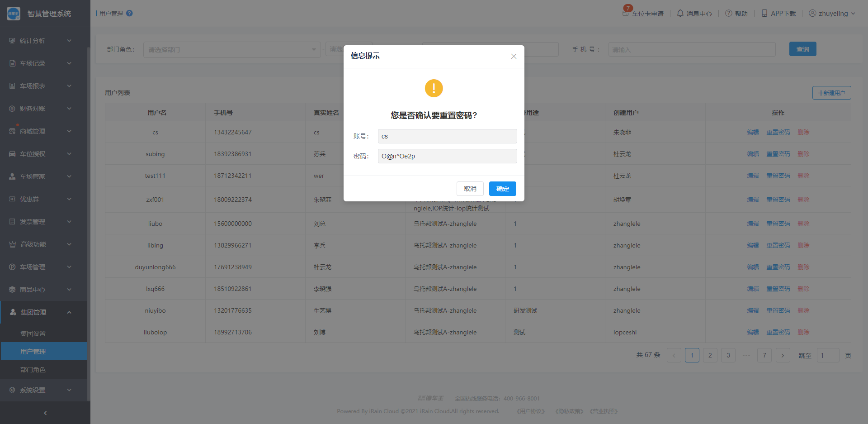Confirm password reset with 确定 button

502,189
